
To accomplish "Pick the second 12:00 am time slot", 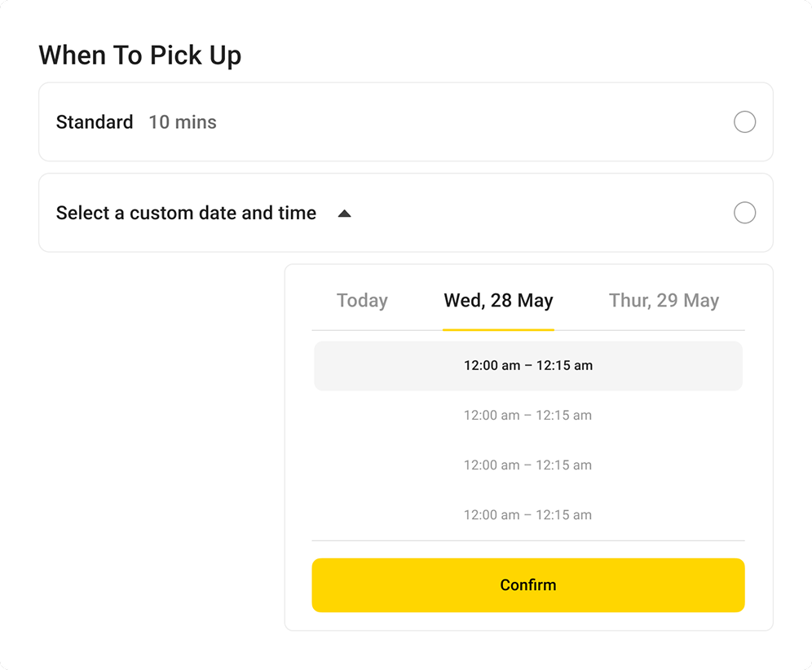I will (528, 415).
